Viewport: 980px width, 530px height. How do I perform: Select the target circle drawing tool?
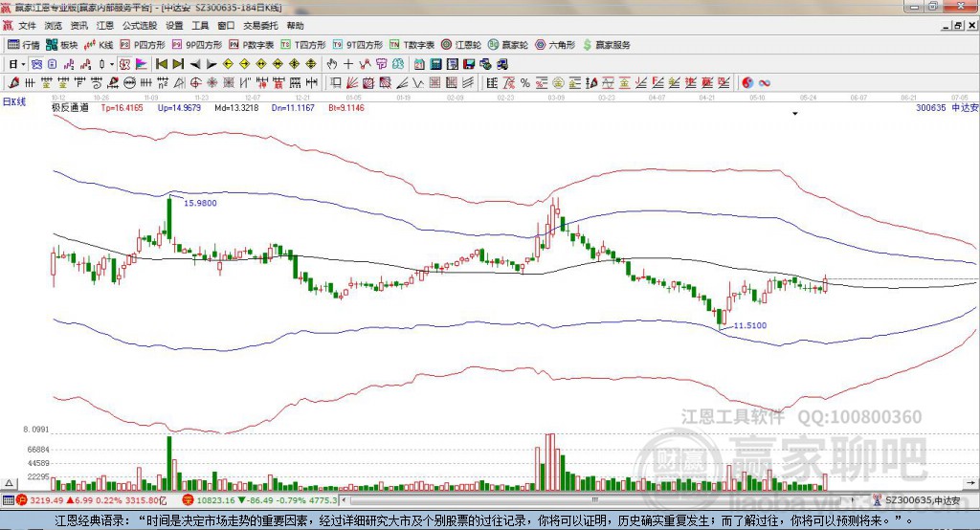tap(195, 82)
